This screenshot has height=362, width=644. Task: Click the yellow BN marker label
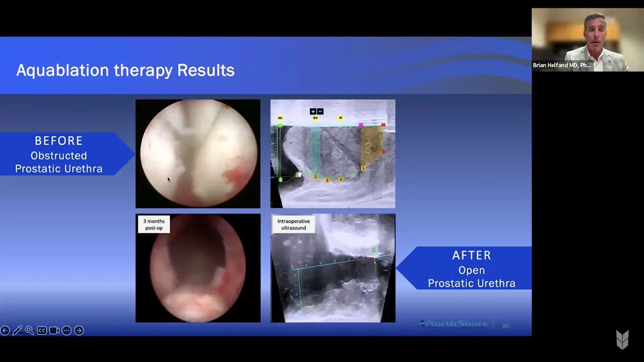(315, 118)
